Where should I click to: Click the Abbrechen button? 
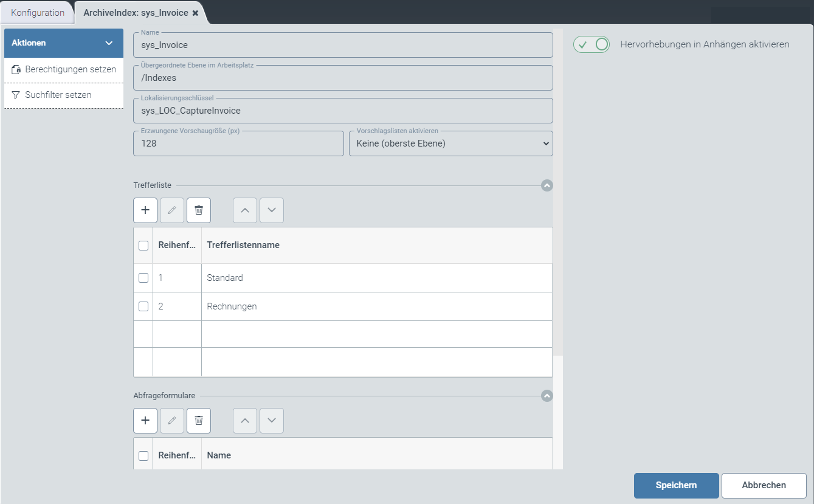click(x=764, y=485)
